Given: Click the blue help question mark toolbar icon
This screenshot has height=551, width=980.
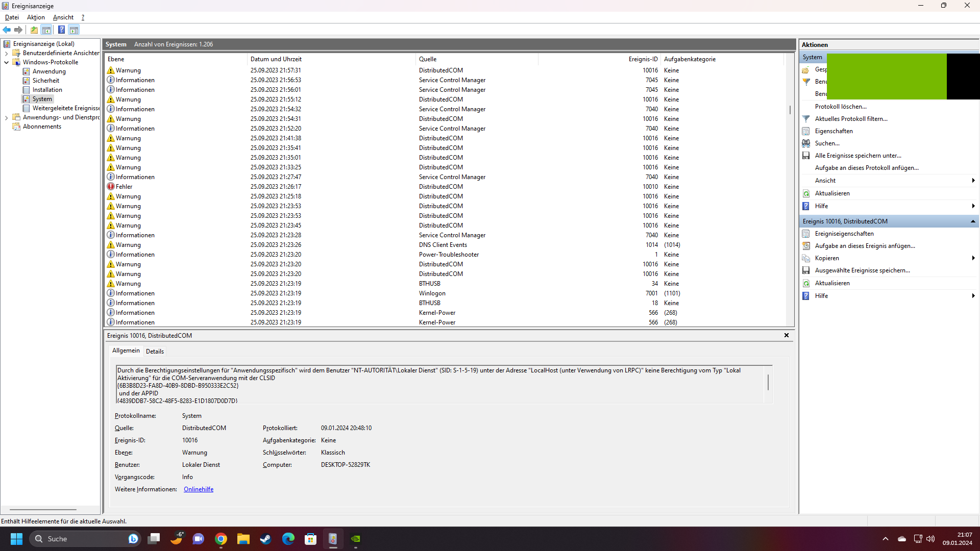Looking at the screenshot, I should click(61, 30).
